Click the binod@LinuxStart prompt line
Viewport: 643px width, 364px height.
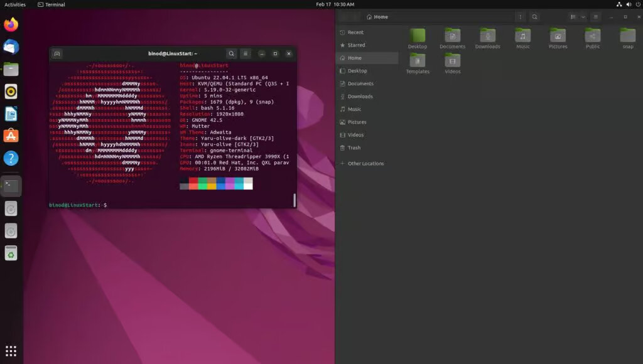78,205
